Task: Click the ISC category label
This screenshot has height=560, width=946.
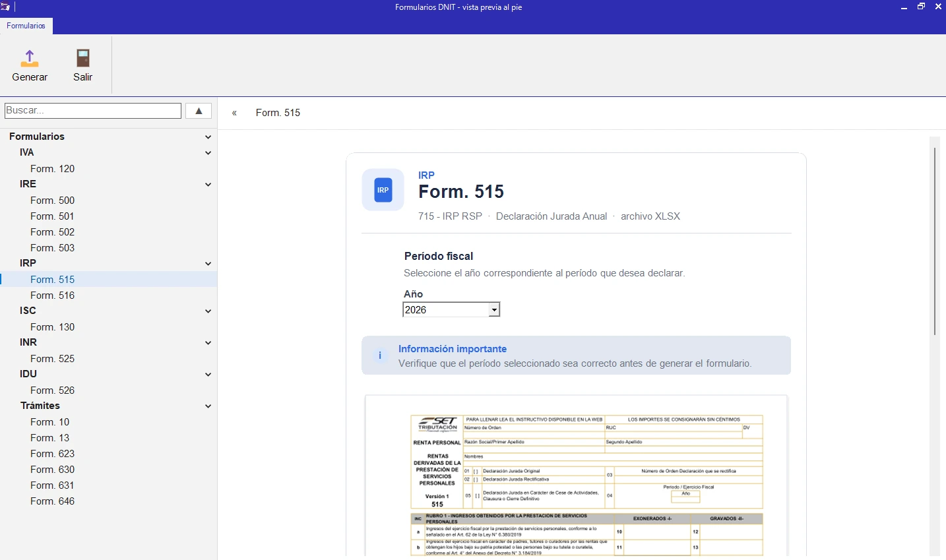Action: tap(28, 311)
